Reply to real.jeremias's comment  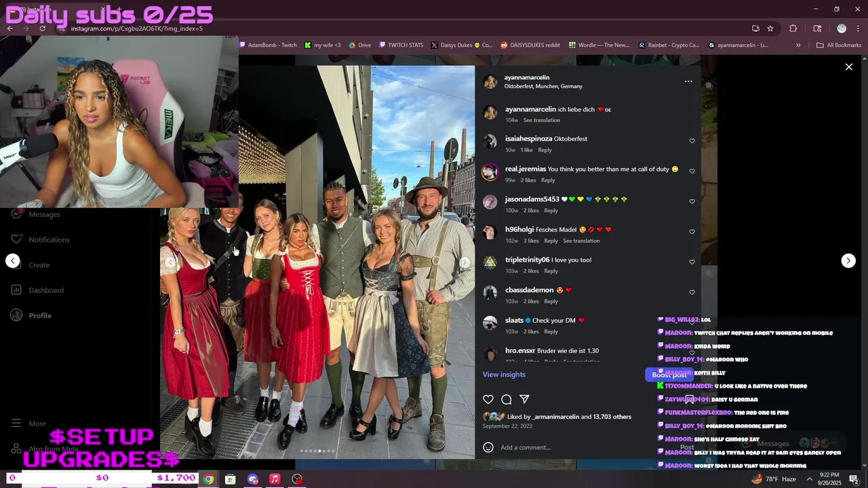tap(548, 180)
